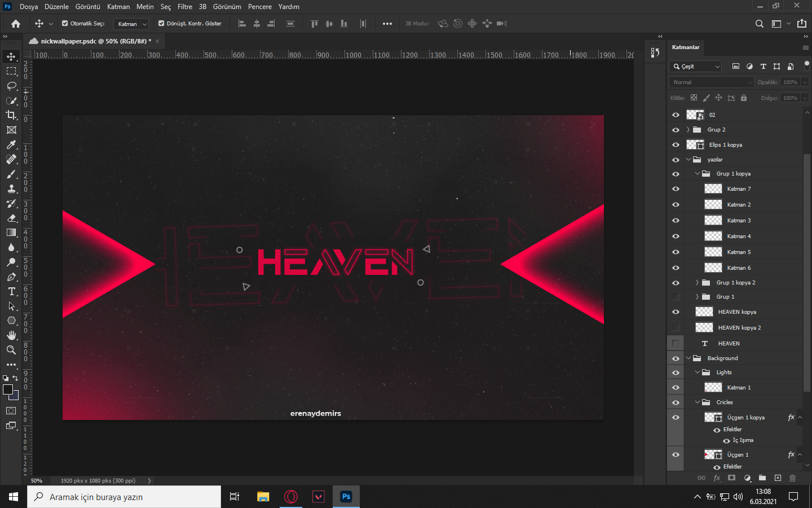This screenshot has height=508, width=812.
Task: Open the Normal blend mode dropdown
Action: (712, 82)
